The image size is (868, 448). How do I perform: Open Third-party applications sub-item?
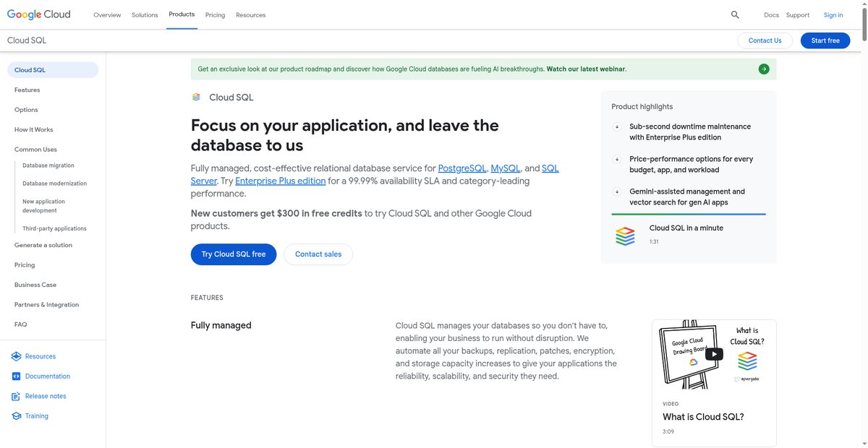coord(54,228)
